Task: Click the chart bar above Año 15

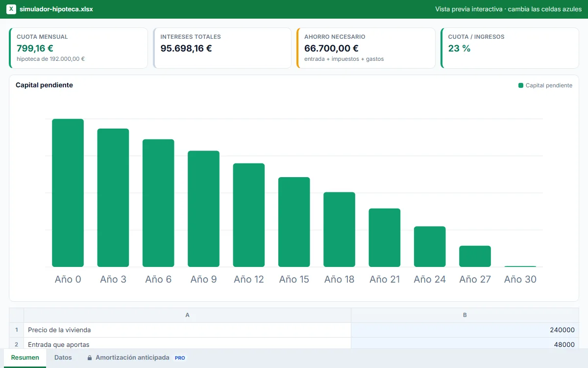Action: point(294,222)
